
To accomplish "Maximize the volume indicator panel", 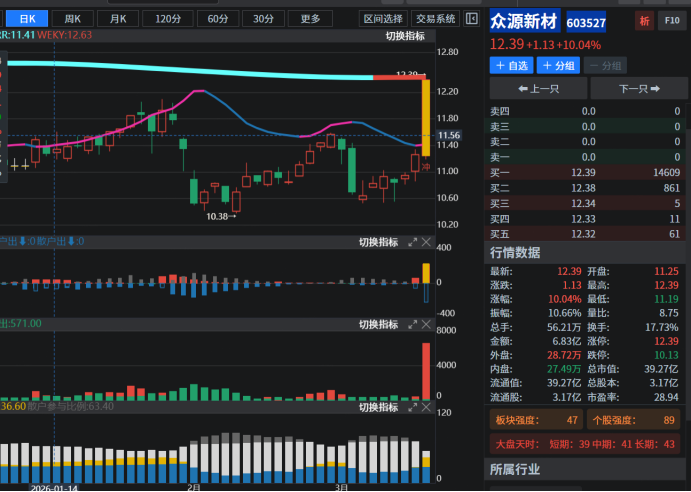I will tap(411, 325).
